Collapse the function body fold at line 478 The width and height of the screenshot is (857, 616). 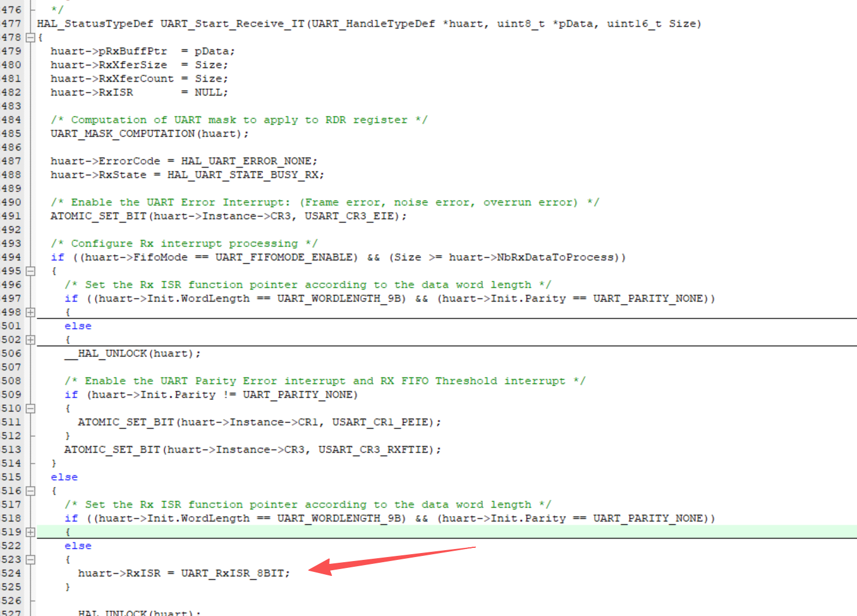tap(30, 37)
